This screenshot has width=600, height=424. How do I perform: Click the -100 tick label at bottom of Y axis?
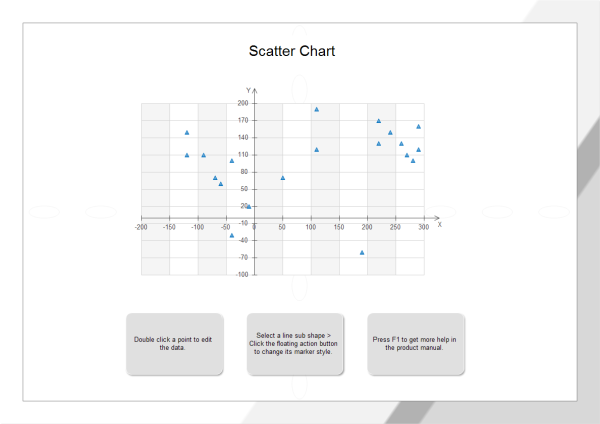(242, 274)
